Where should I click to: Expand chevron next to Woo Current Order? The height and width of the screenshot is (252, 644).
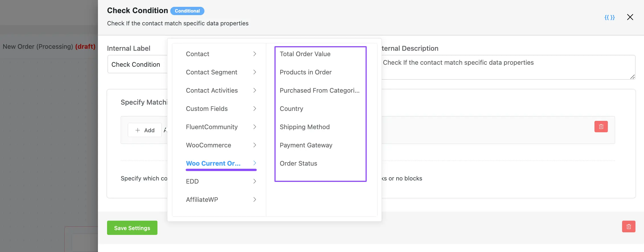point(255,163)
